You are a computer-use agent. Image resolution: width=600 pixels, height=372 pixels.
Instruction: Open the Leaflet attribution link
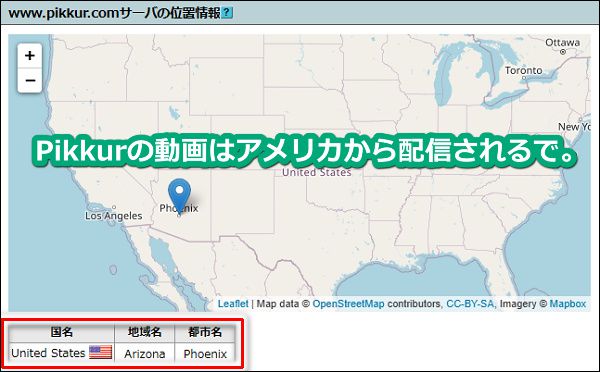pyautogui.click(x=233, y=304)
